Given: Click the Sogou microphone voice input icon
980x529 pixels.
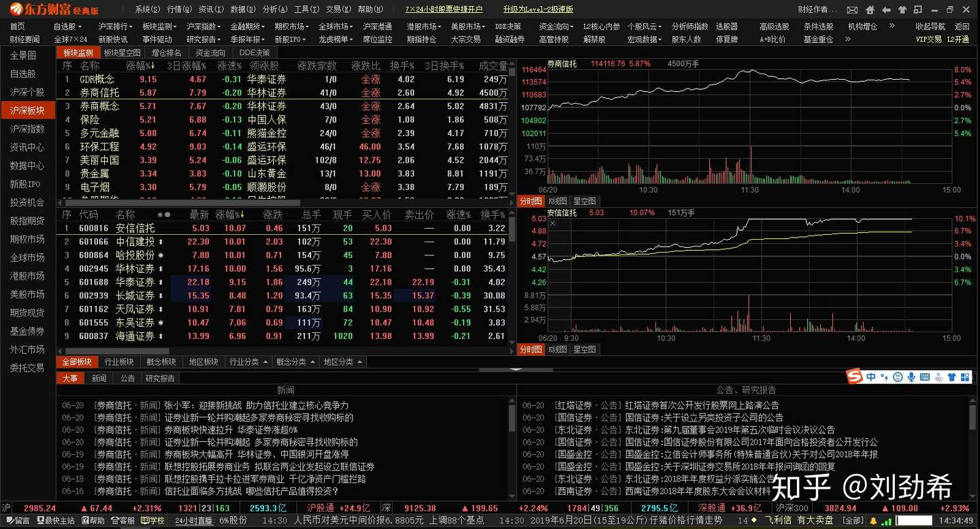Looking at the screenshot, I should (911, 376).
